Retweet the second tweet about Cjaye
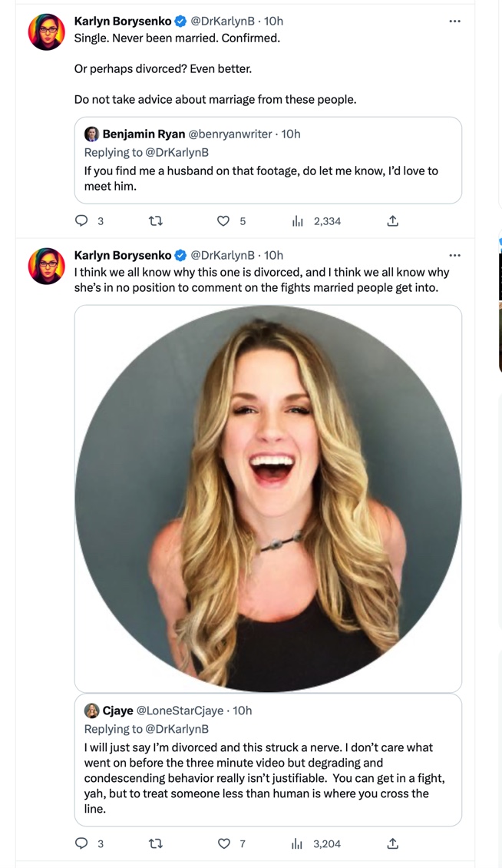The height and width of the screenshot is (868, 502). [x=156, y=843]
